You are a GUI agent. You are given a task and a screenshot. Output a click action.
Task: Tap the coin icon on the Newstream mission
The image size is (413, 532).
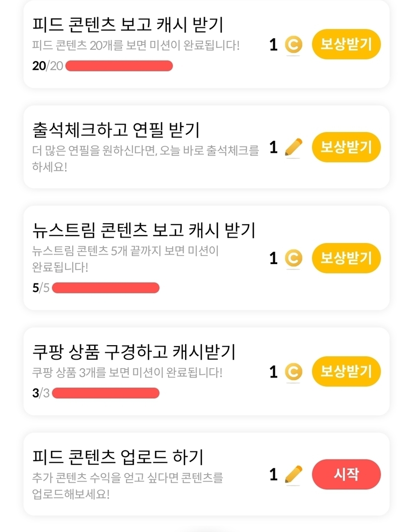(293, 259)
